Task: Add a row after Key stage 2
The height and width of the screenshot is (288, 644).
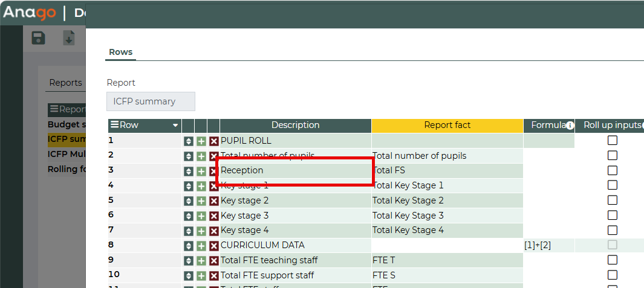Action: tap(201, 200)
